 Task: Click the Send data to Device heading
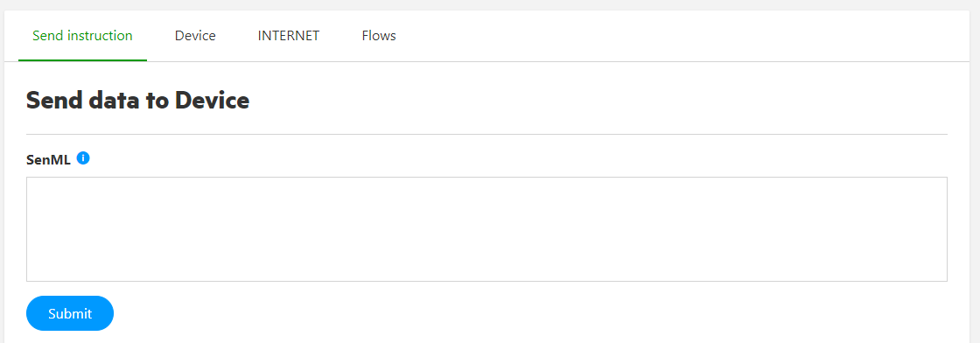[x=137, y=100]
